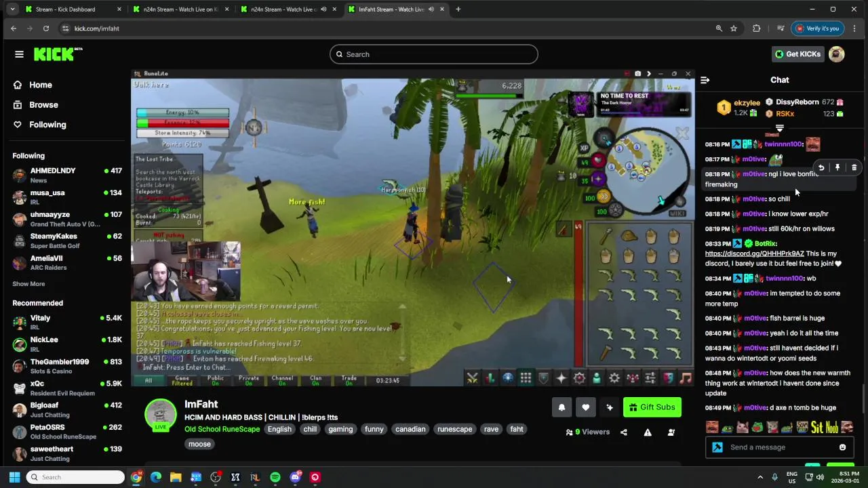This screenshot has width=868, height=488.
Task: Share the stream via share icon
Action: point(624,432)
